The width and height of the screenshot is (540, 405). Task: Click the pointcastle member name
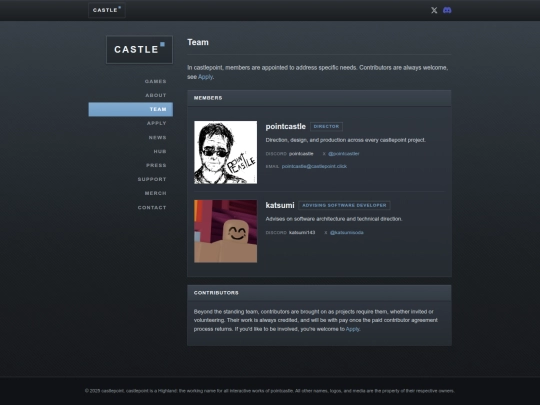(x=285, y=126)
